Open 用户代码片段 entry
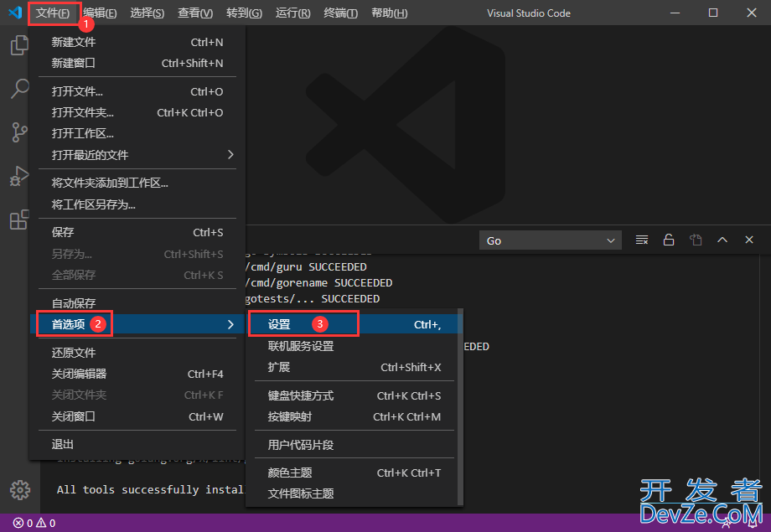Viewport: 771px width, 532px height. click(x=354, y=445)
